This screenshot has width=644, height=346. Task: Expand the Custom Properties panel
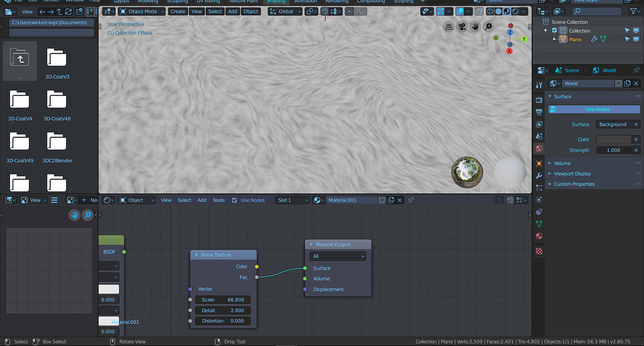550,184
